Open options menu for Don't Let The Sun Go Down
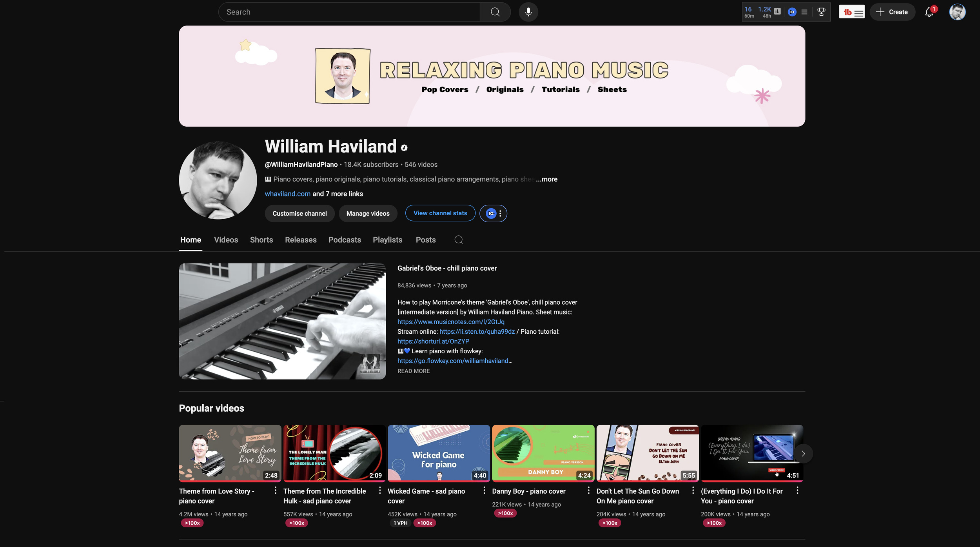The image size is (980, 547). 693,491
